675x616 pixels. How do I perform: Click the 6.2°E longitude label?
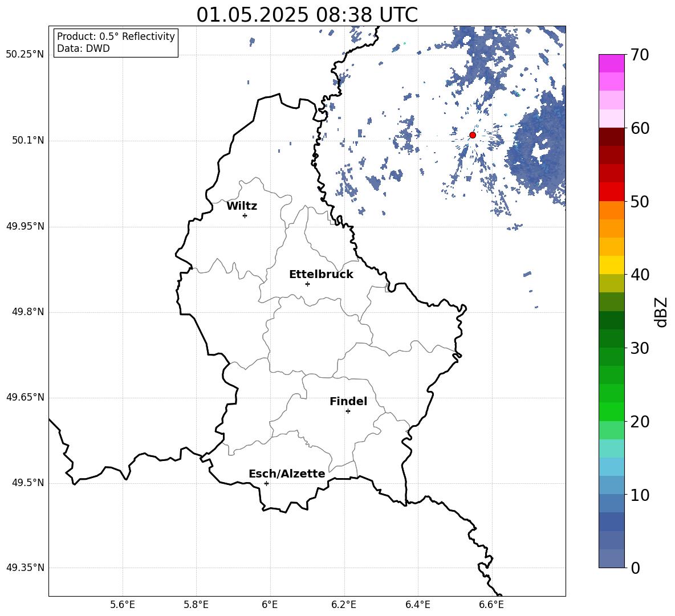click(x=344, y=605)
